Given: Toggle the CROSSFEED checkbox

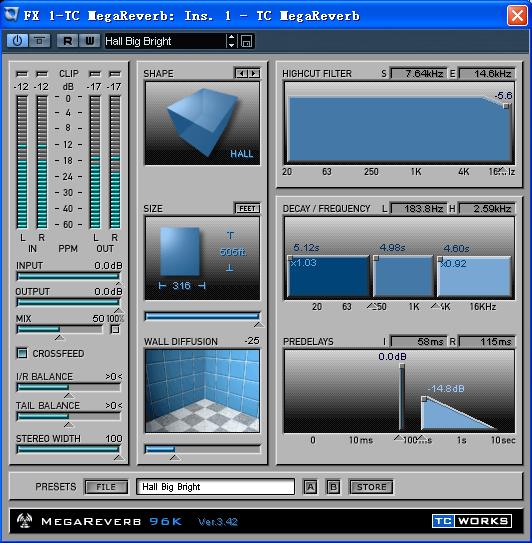Looking at the screenshot, I should [x=22, y=353].
